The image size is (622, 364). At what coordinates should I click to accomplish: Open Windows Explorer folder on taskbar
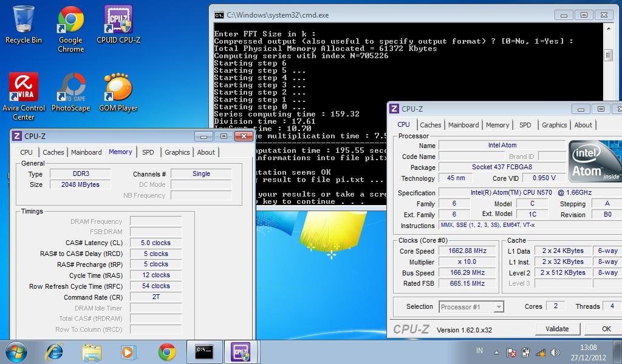[92, 352]
